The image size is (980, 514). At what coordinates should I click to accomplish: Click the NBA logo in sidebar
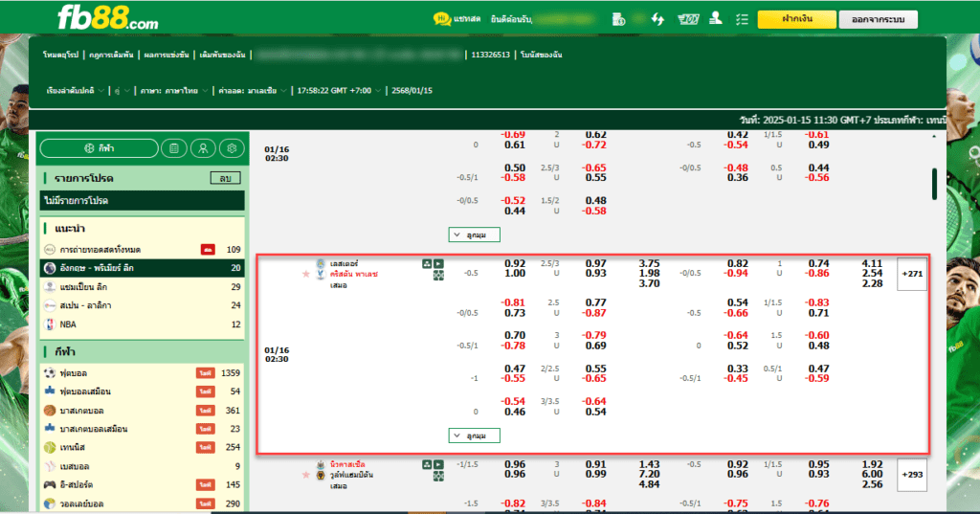(x=50, y=324)
